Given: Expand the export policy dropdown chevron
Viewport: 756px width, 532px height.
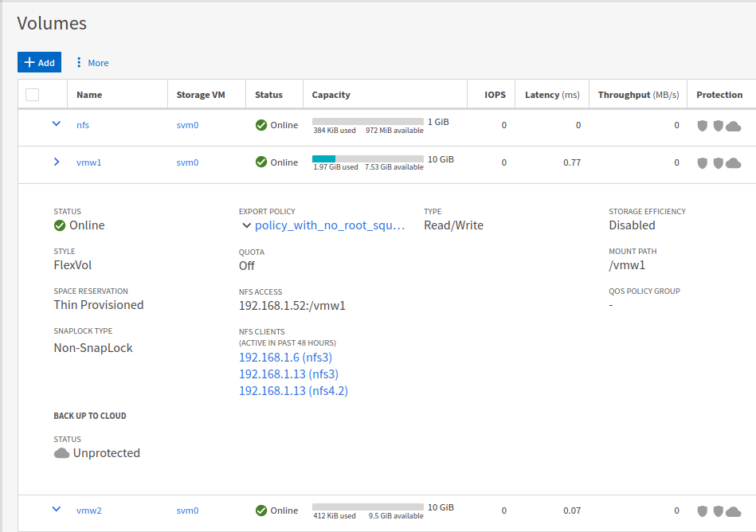Looking at the screenshot, I should [x=246, y=225].
